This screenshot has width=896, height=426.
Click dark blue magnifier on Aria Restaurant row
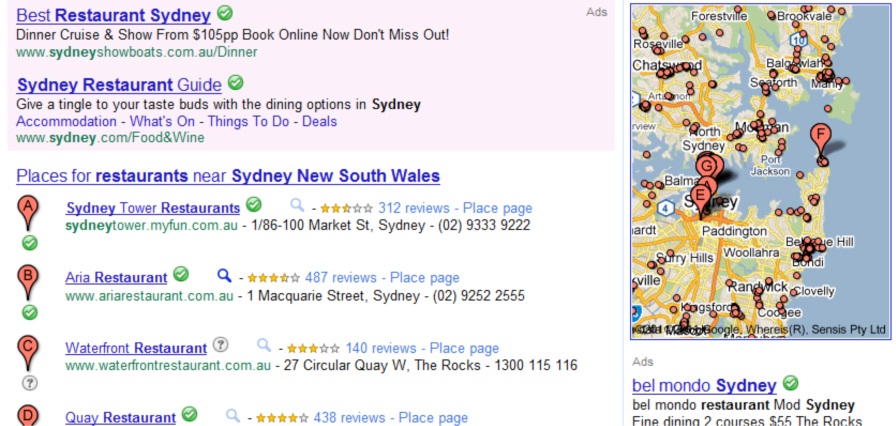click(x=225, y=275)
